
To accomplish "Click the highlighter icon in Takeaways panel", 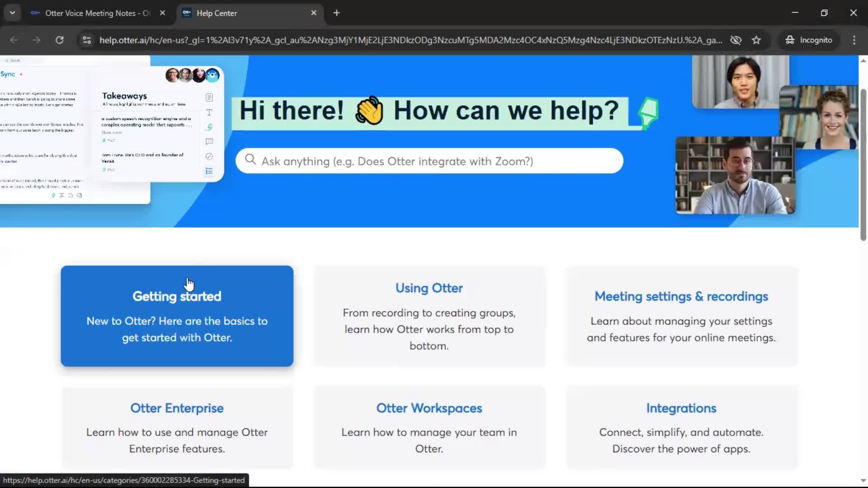I will 209,127.
